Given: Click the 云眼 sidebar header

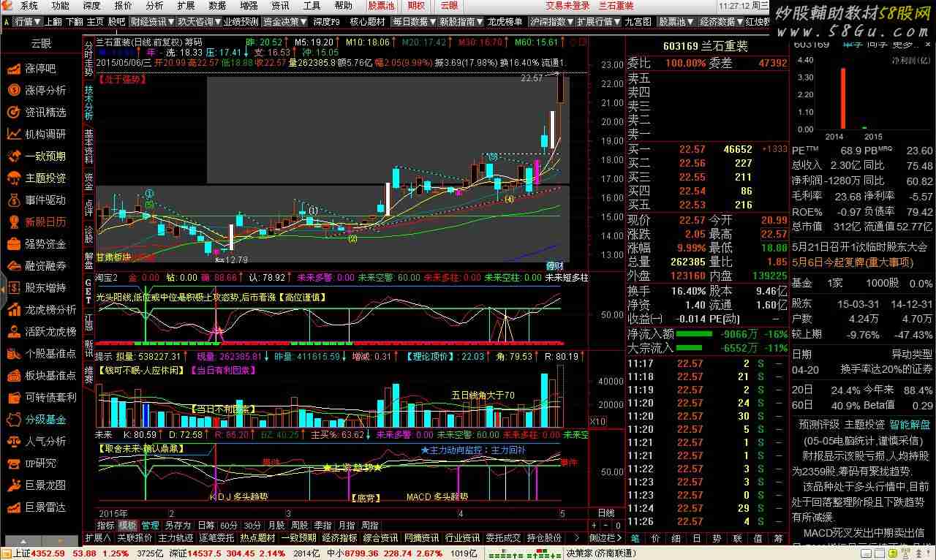Looking at the screenshot, I should (41, 44).
